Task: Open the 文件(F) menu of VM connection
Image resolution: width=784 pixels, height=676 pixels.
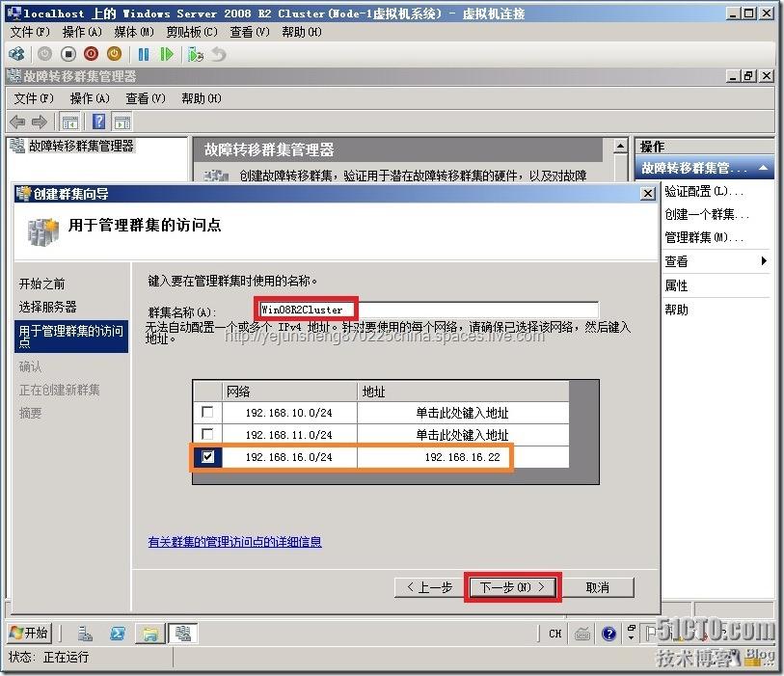Action: (x=30, y=32)
